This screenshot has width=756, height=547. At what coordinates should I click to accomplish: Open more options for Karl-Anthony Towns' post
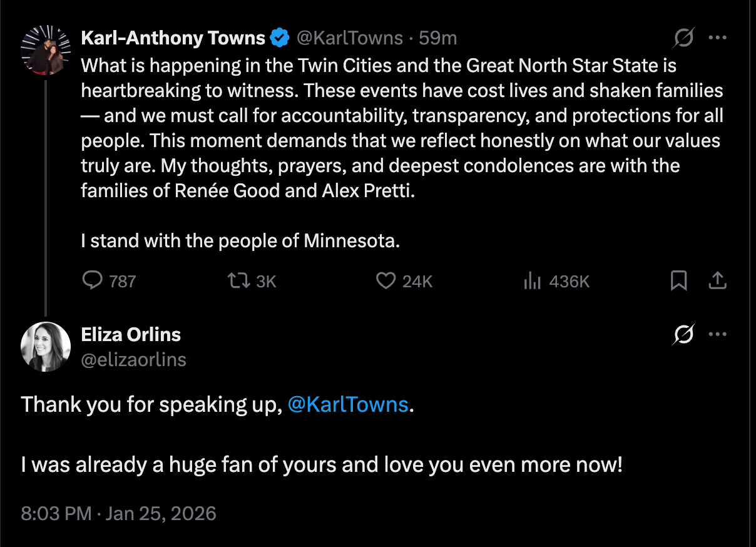point(717,38)
